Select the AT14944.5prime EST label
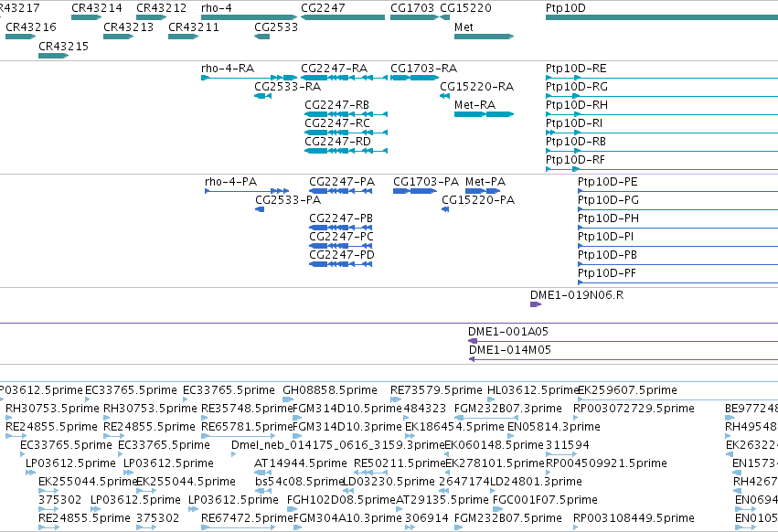The width and height of the screenshot is (778, 532). pyautogui.click(x=301, y=463)
